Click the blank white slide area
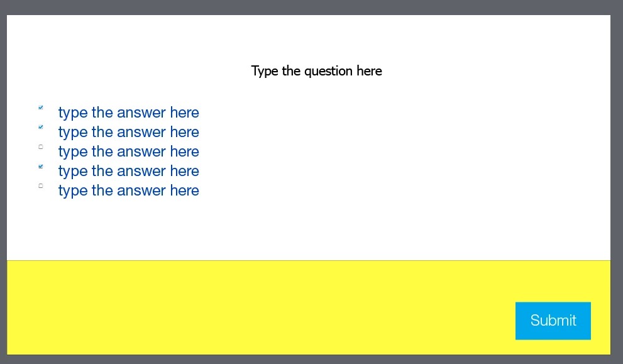Screen dimensions: 623x364 397,159
